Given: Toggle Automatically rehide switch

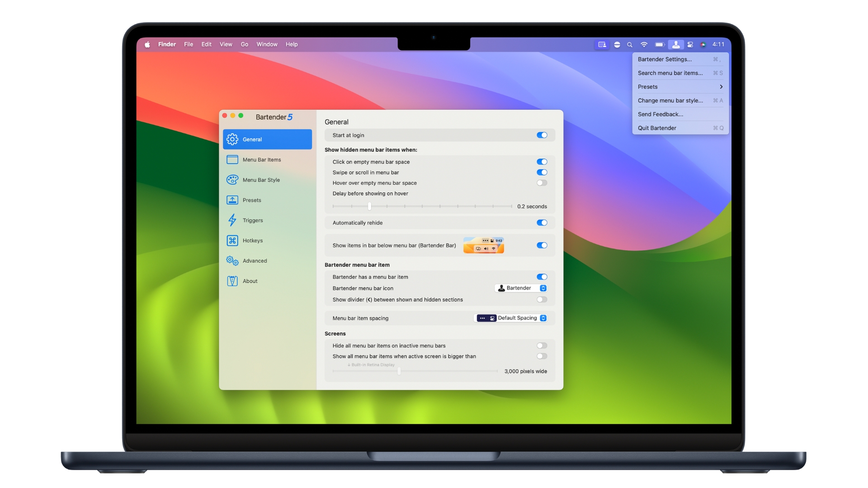Looking at the screenshot, I should pos(542,223).
